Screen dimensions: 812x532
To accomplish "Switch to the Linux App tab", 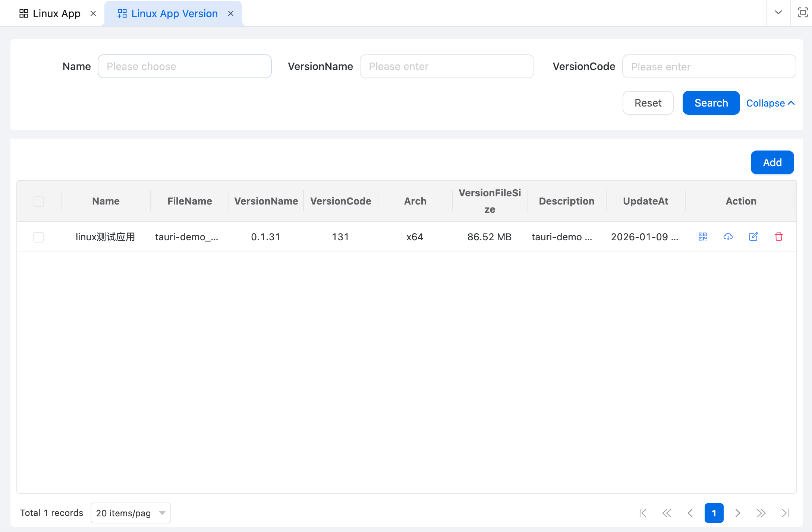I will (50, 13).
